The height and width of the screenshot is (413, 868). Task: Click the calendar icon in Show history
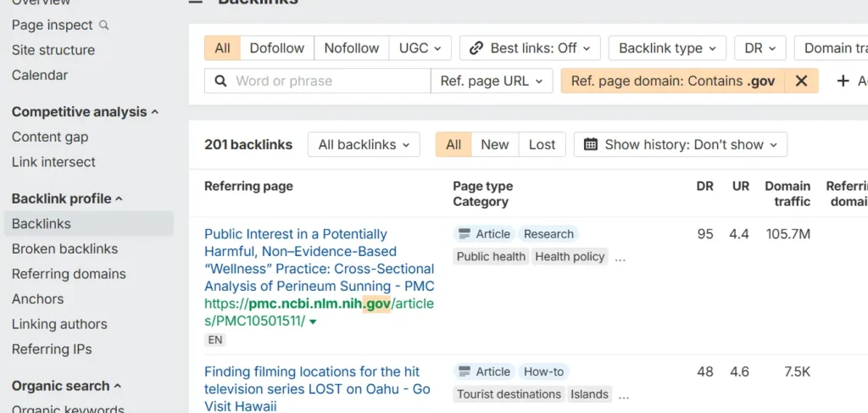591,144
